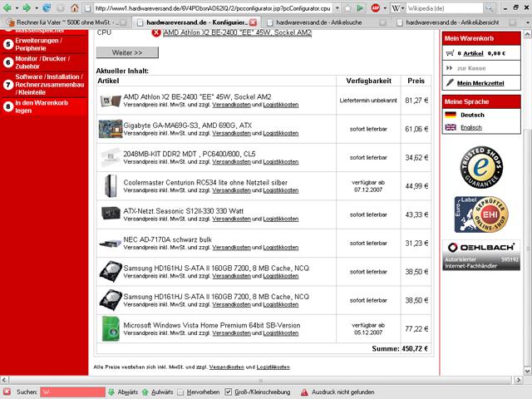Open the back button history dropdown

click(x=17, y=7)
